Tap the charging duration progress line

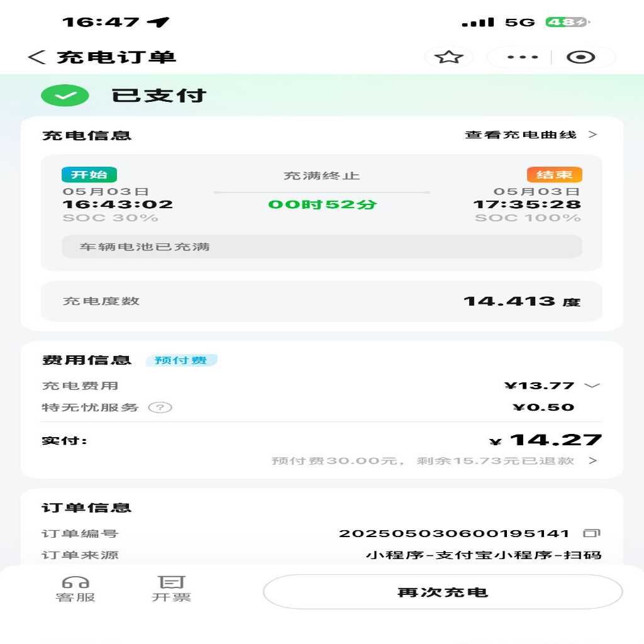pyautogui.click(x=321, y=192)
